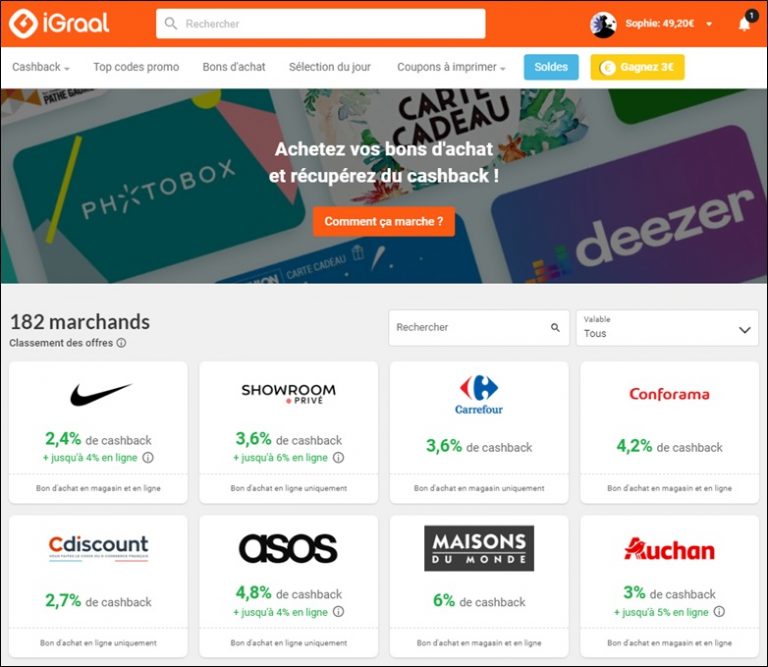This screenshot has width=768, height=667.
Task: Open the Carrefour voucher card
Action: (479, 429)
